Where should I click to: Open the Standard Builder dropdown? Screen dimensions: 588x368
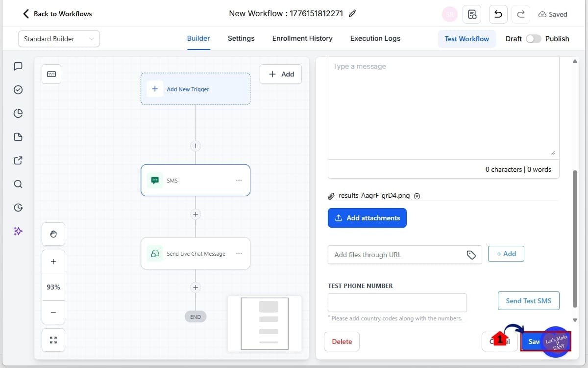[59, 39]
